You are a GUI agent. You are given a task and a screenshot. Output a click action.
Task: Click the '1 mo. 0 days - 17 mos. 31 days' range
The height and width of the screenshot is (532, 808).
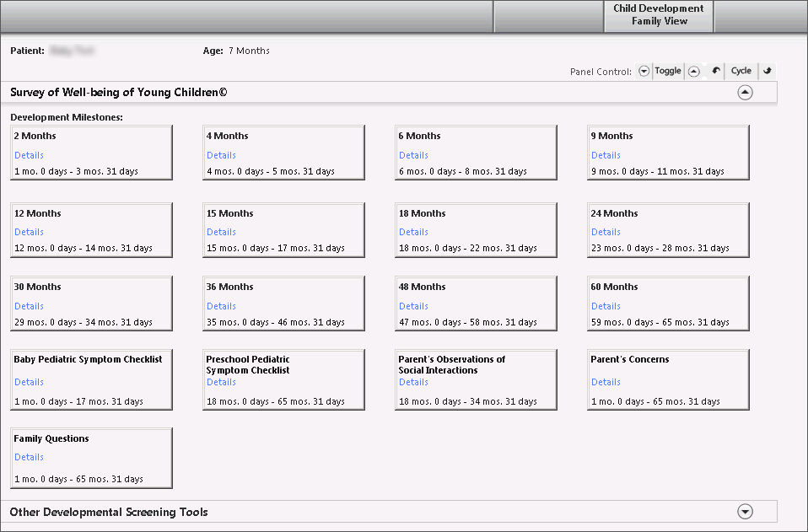point(78,401)
